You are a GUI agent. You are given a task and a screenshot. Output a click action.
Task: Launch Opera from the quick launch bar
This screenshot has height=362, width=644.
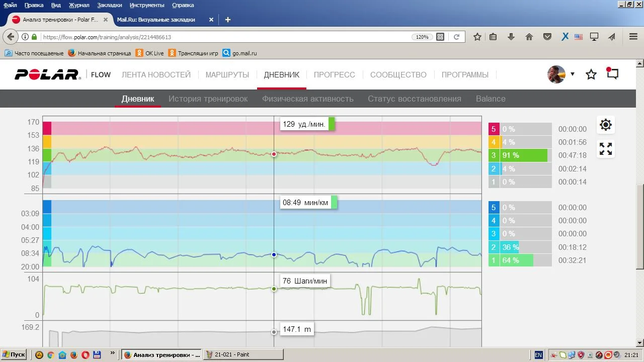[x=85, y=354]
